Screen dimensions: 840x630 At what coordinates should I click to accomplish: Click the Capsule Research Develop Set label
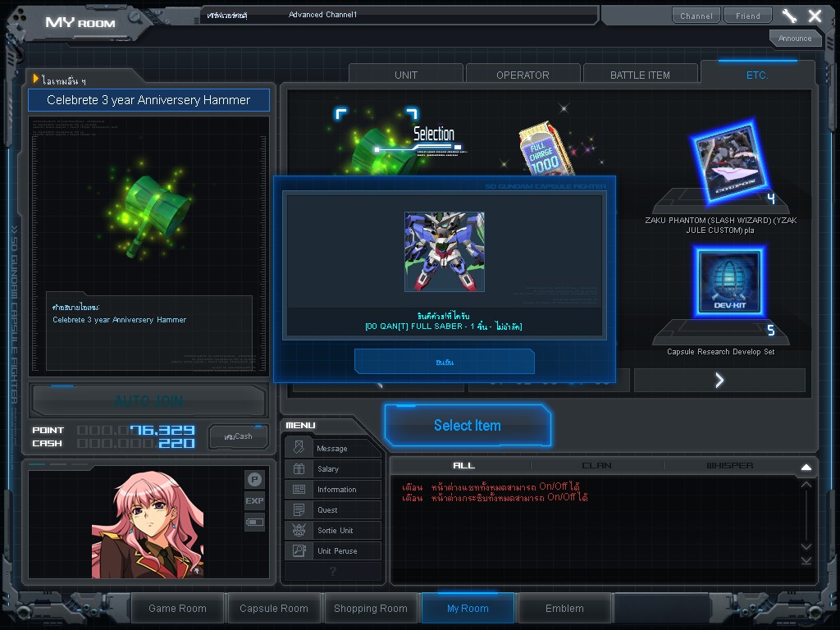pyautogui.click(x=720, y=352)
